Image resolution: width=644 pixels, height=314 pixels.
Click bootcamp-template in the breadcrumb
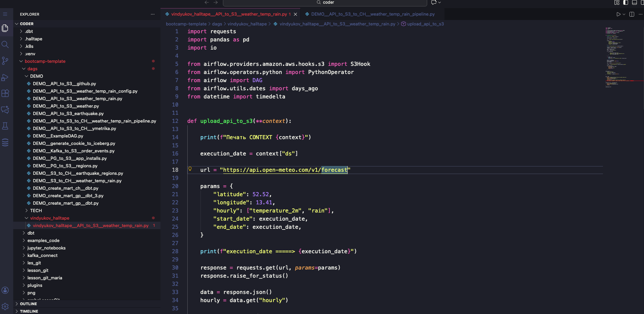pyautogui.click(x=186, y=24)
